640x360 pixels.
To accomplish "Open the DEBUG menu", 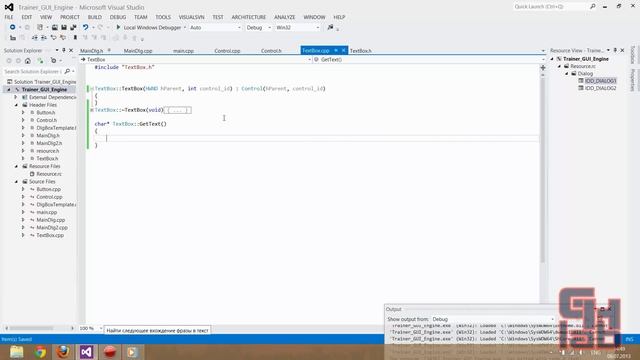I will click(118, 17).
